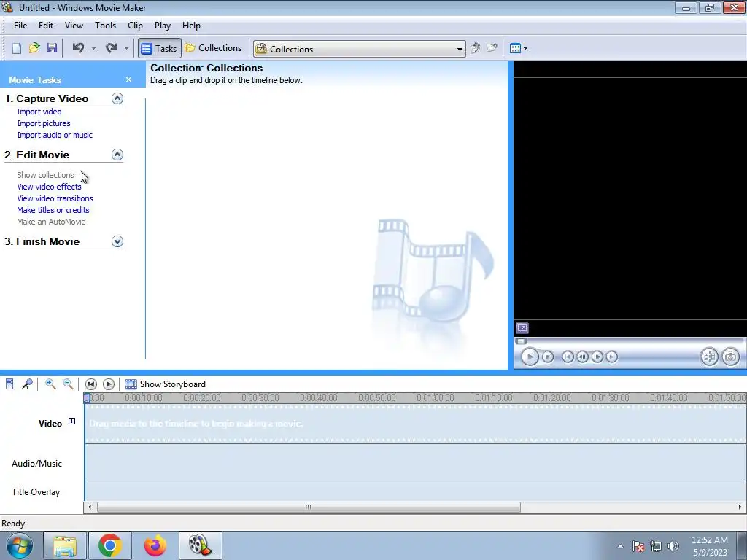Open the Edit menu
Viewport: 747px width, 560px height.
[46, 26]
